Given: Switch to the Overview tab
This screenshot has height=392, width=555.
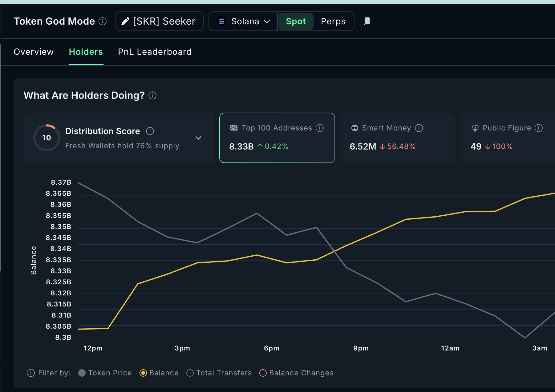Looking at the screenshot, I should 34,52.
